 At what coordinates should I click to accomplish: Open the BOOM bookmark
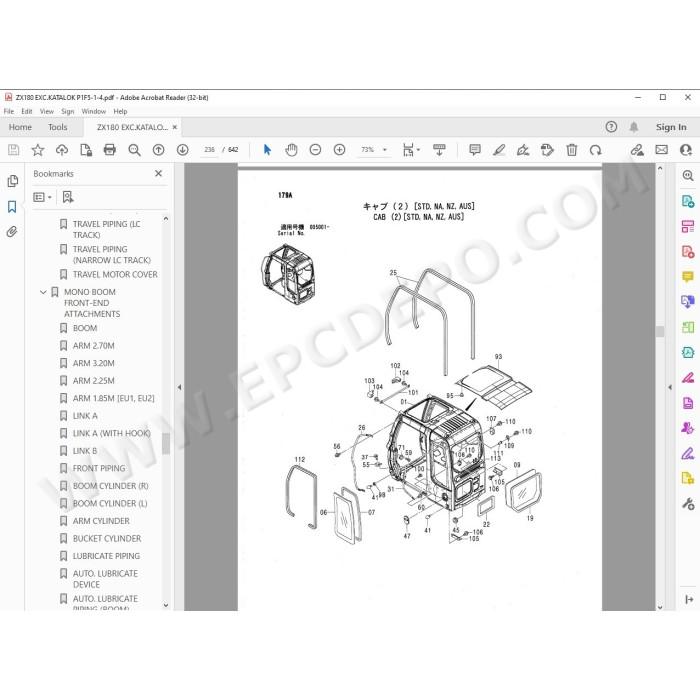point(85,328)
